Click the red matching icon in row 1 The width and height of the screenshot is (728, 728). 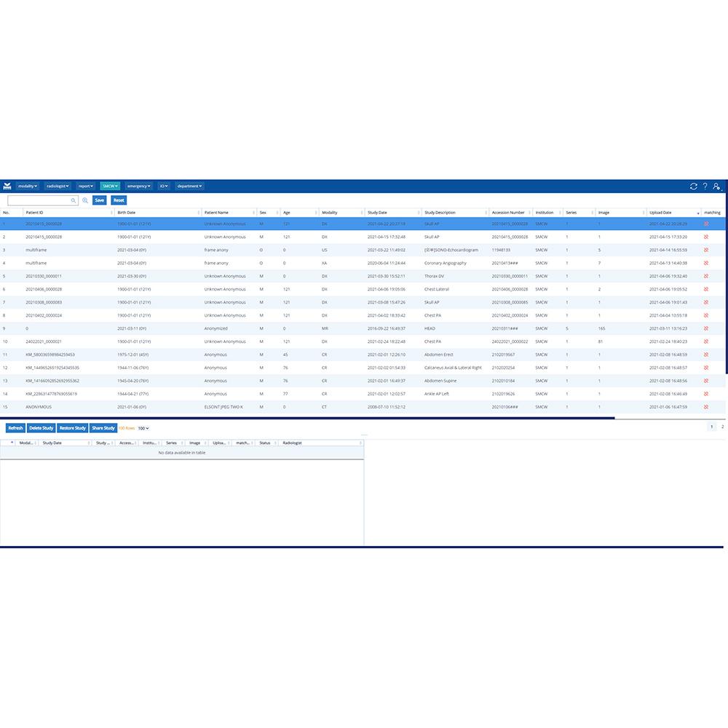point(706,223)
